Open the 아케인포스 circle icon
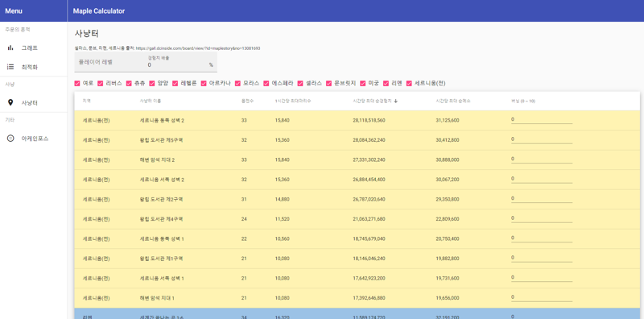 (10, 139)
